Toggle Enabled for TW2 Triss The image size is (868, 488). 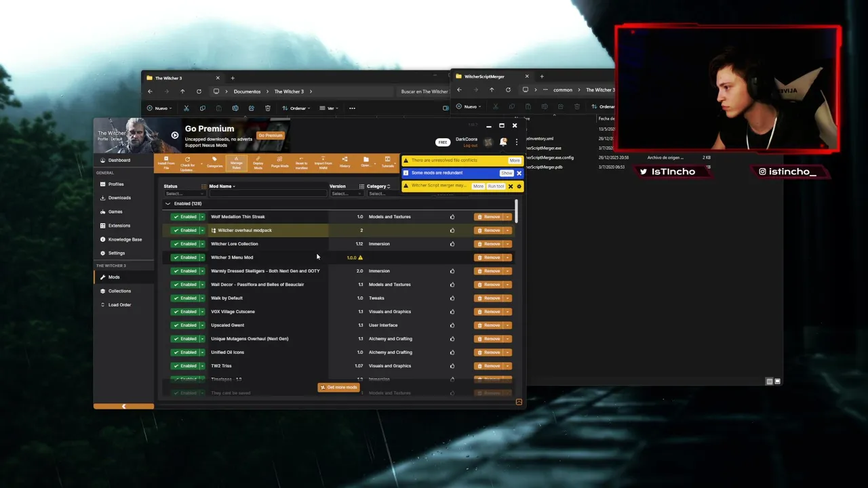[184, 366]
